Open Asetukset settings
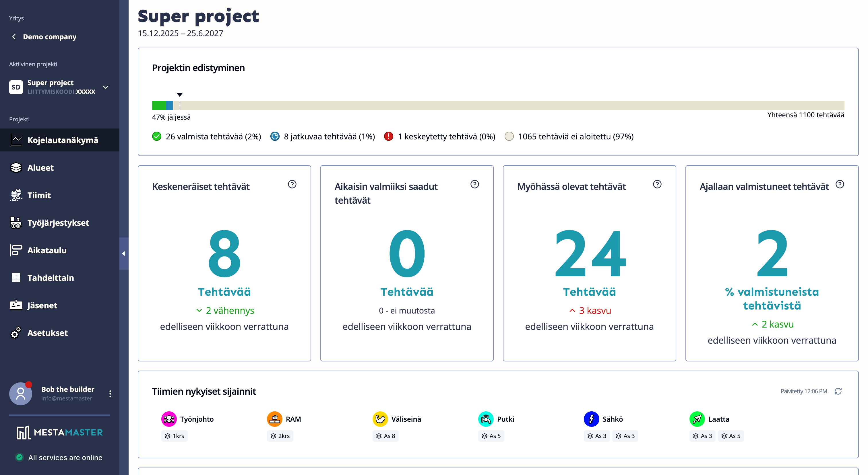The height and width of the screenshot is (475, 868). click(48, 333)
